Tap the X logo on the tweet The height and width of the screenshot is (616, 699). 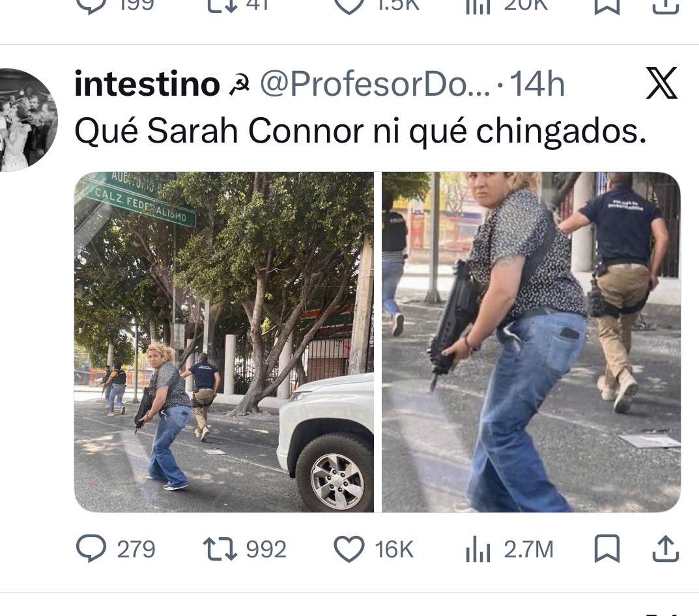[x=662, y=83]
